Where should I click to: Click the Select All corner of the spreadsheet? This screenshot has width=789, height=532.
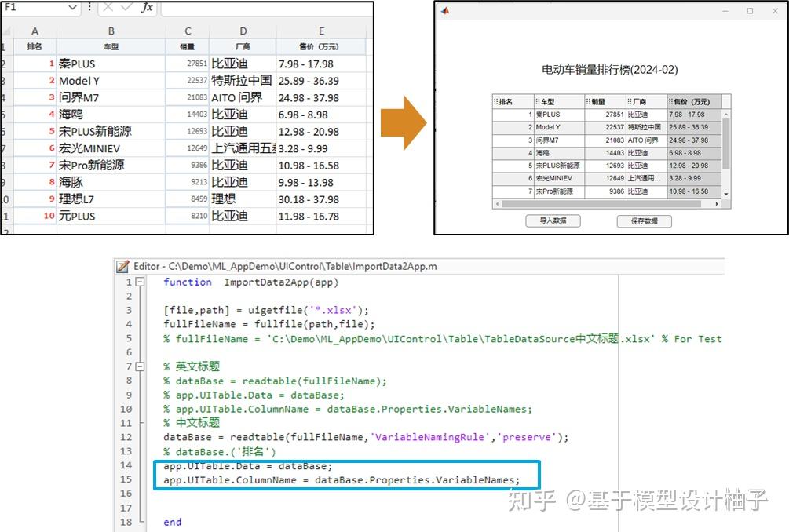6,31
